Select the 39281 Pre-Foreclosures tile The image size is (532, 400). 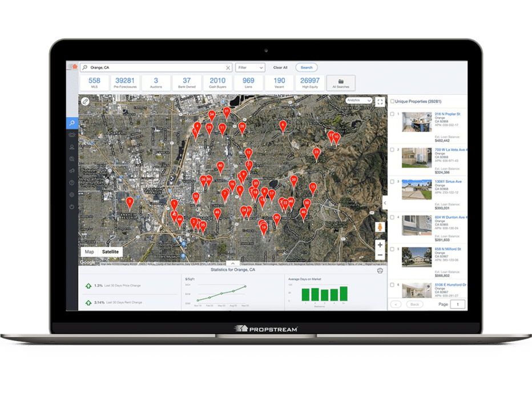click(x=125, y=83)
